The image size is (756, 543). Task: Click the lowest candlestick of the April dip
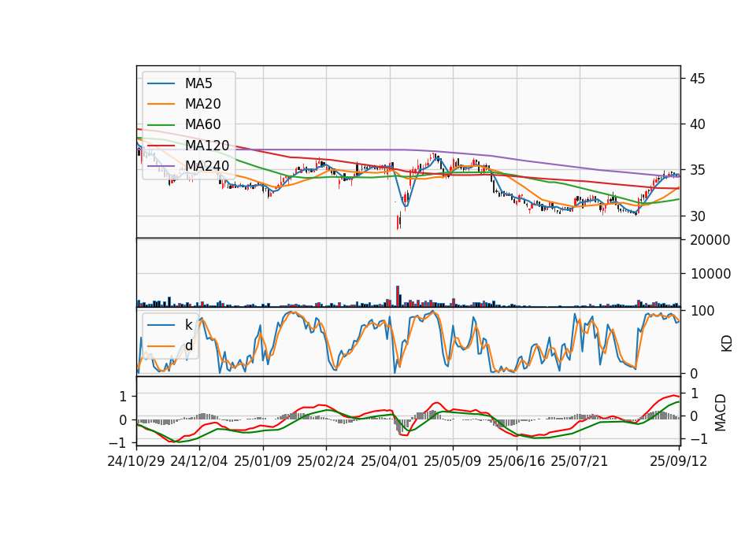pos(398,222)
